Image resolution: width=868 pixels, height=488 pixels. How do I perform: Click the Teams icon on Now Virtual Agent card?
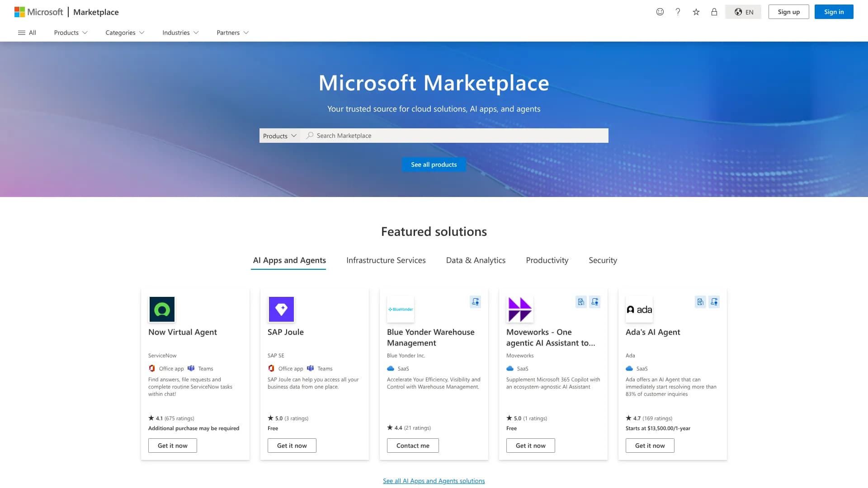[x=191, y=368]
